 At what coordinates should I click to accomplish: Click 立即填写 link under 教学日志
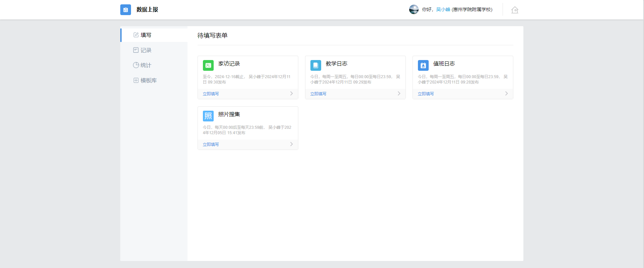(x=318, y=94)
